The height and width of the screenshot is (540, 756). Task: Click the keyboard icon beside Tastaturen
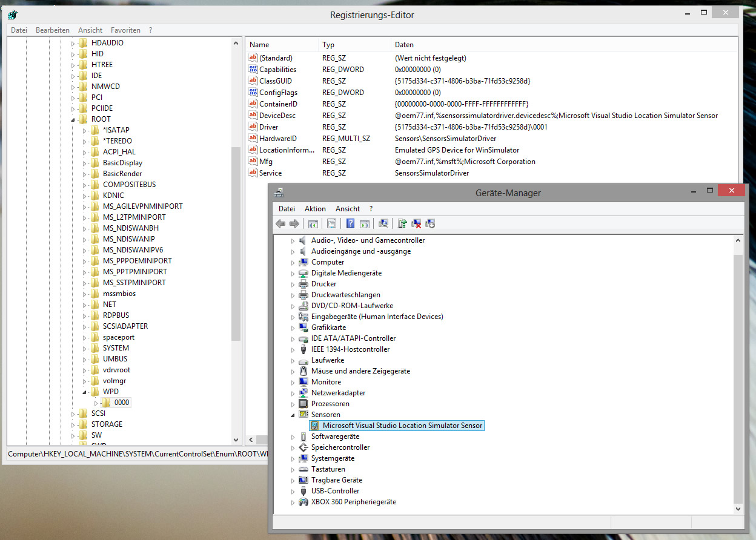click(x=303, y=469)
